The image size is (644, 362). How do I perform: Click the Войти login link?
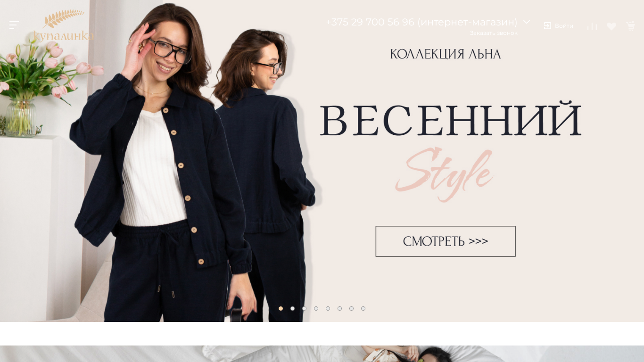click(x=564, y=26)
